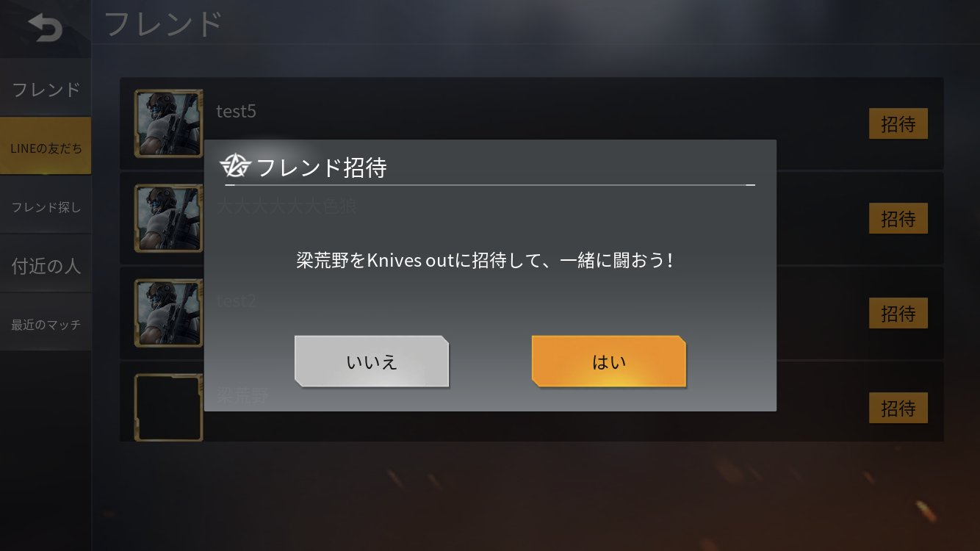Screen dimensions: 980x551
Task: Switch to the 付近の人 tab
Action: click(x=46, y=265)
